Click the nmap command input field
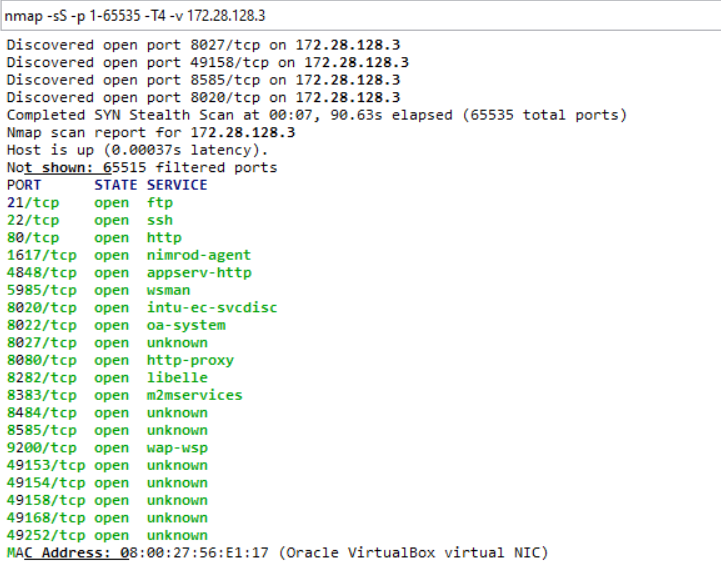The image size is (721, 581). click(x=360, y=16)
